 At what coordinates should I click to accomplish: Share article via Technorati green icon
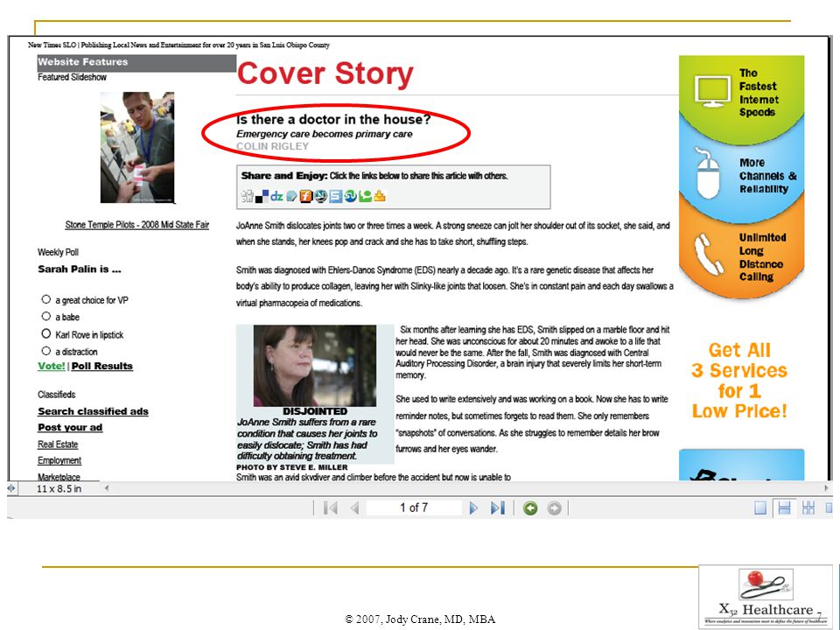pos(366,196)
